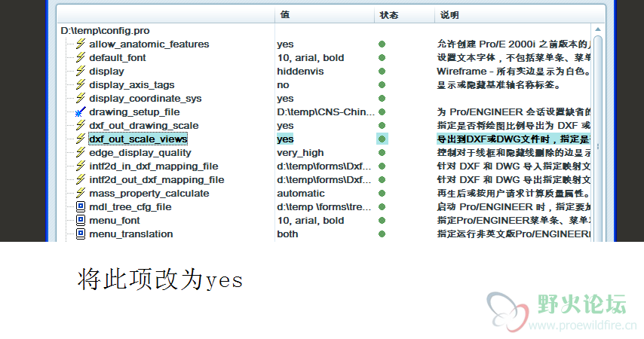Image resolution: width=644 pixels, height=339 pixels.
Task: Click highlighted 'yes' value of dxf_out_scale_views
Action: click(x=285, y=139)
